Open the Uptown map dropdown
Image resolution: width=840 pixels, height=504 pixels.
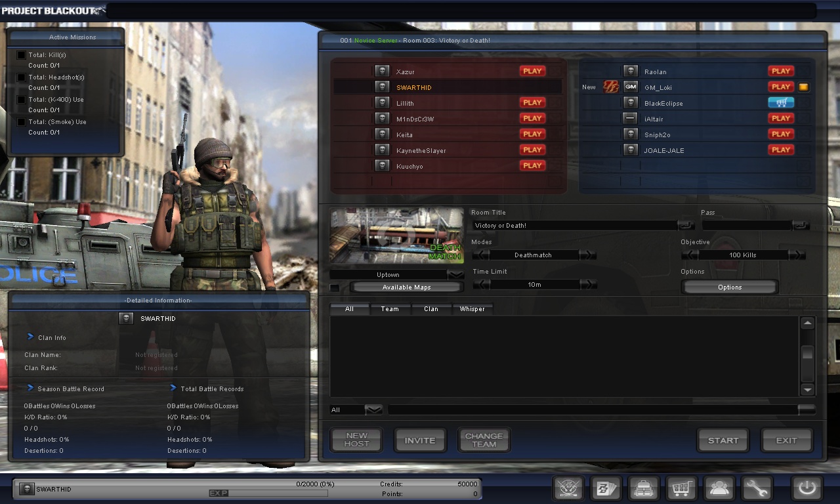(x=455, y=274)
